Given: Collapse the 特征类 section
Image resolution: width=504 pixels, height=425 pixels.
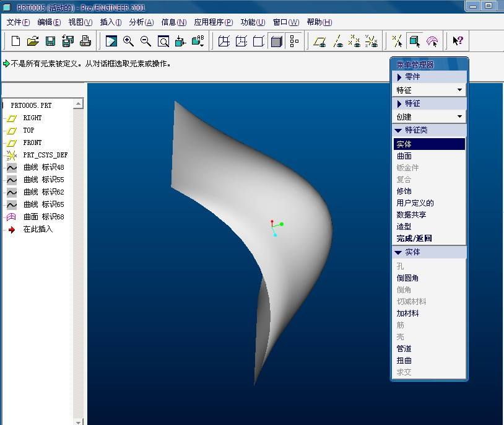Looking at the screenshot, I should (x=398, y=130).
